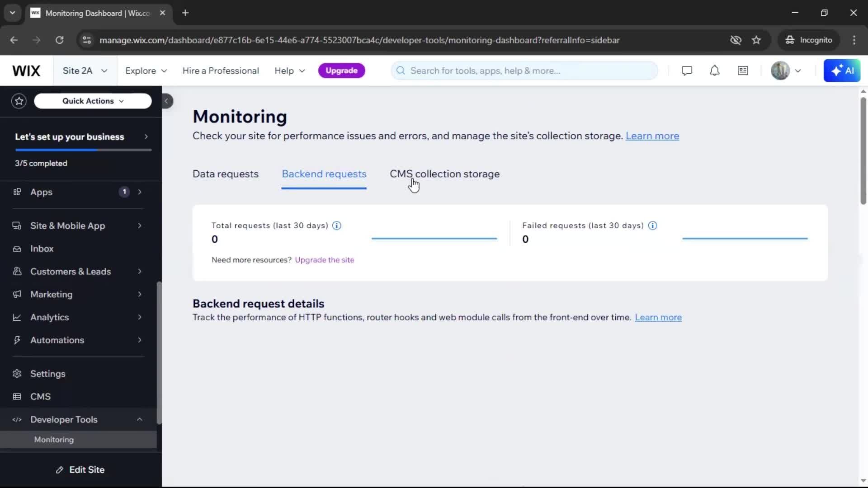This screenshot has width=868, height=488.
Task: Open Hire a Professional
Action: click(221, 71)
